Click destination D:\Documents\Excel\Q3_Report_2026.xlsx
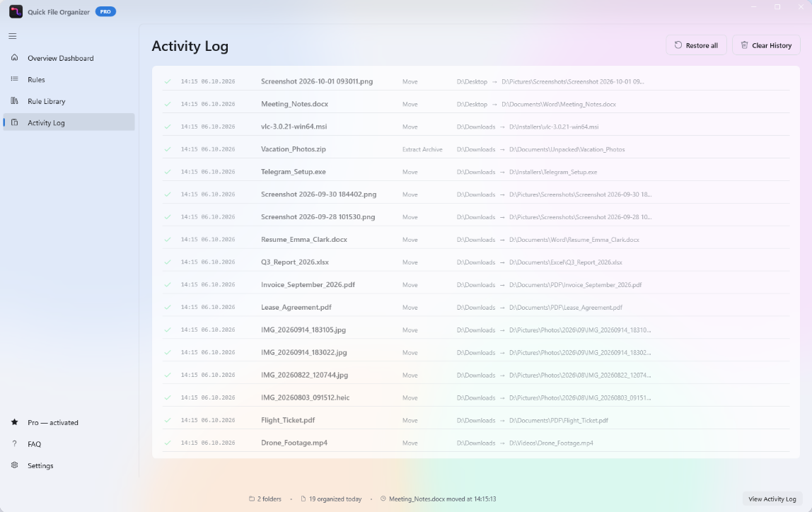 point(566,262)
